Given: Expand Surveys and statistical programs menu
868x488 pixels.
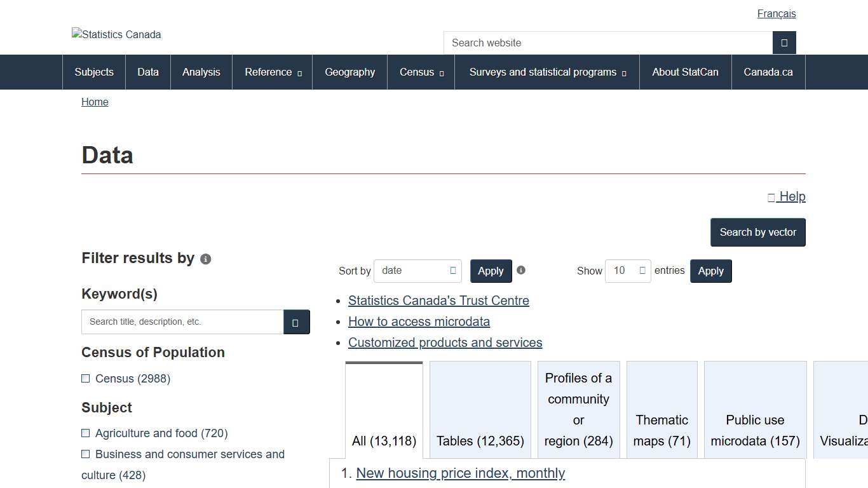Looking at the screenshot, I should click(547, 72).
